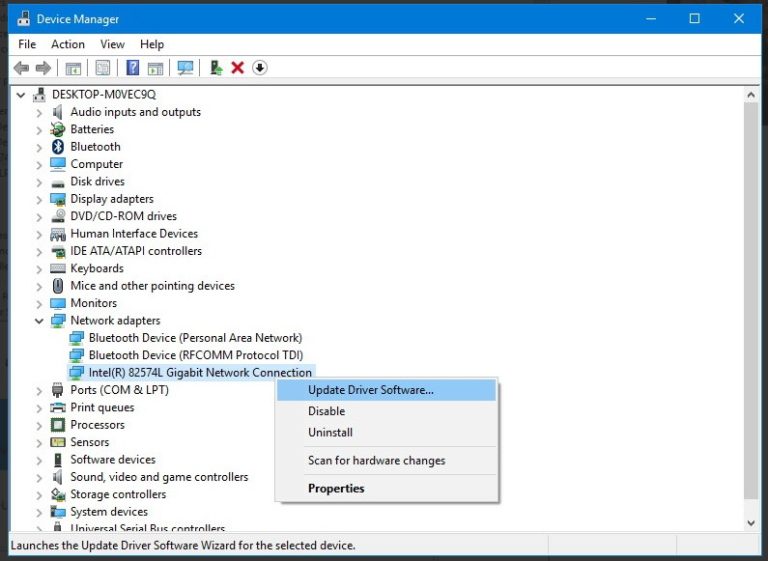Choose Uninstall from the context menu
Viewport: 768px width, 561px height.
(386, 433)
